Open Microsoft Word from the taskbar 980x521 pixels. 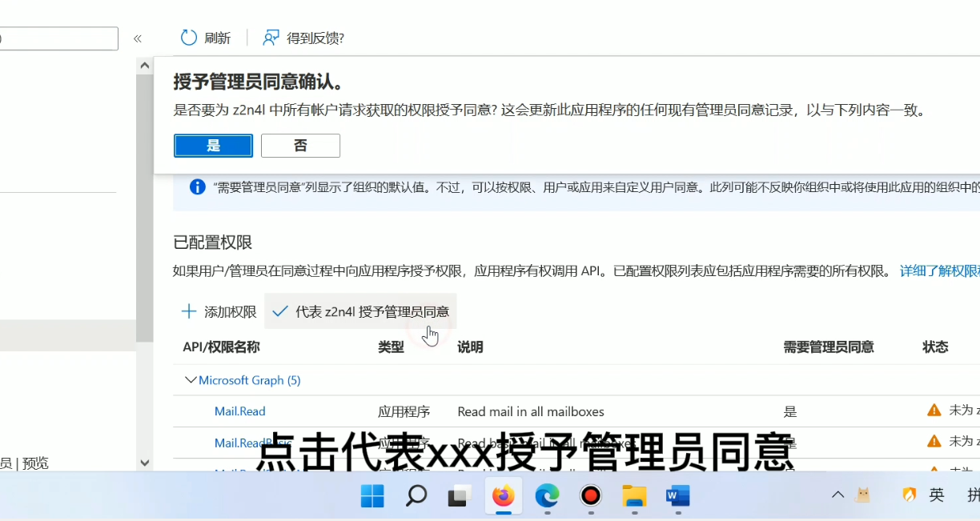pyautogui.click(x=677, y=496)
